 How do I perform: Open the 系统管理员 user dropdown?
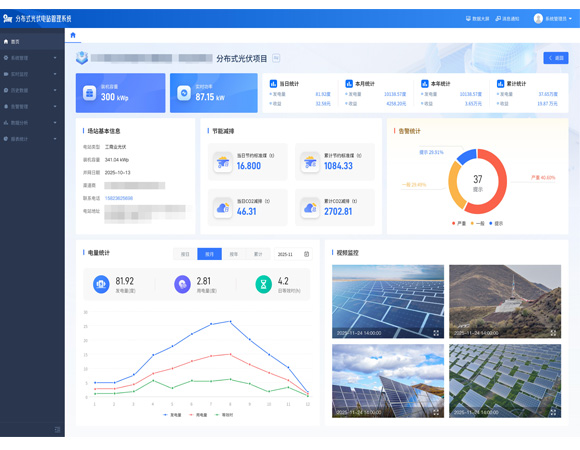[x=553, y=18]
